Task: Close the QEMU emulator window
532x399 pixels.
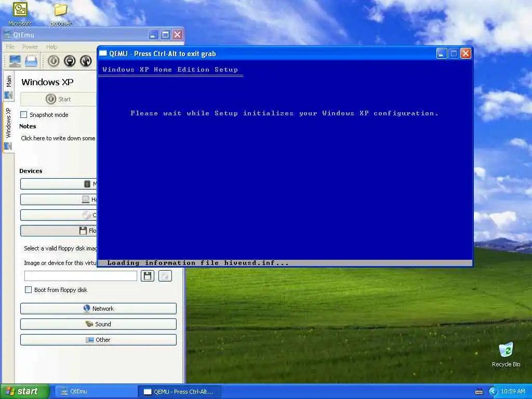Action: click(466, 54)
